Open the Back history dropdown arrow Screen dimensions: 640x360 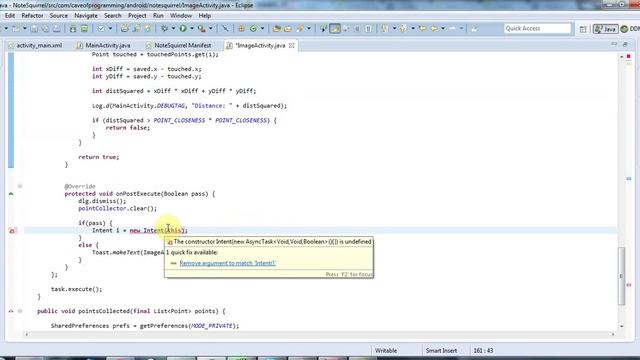pos(443,29)
